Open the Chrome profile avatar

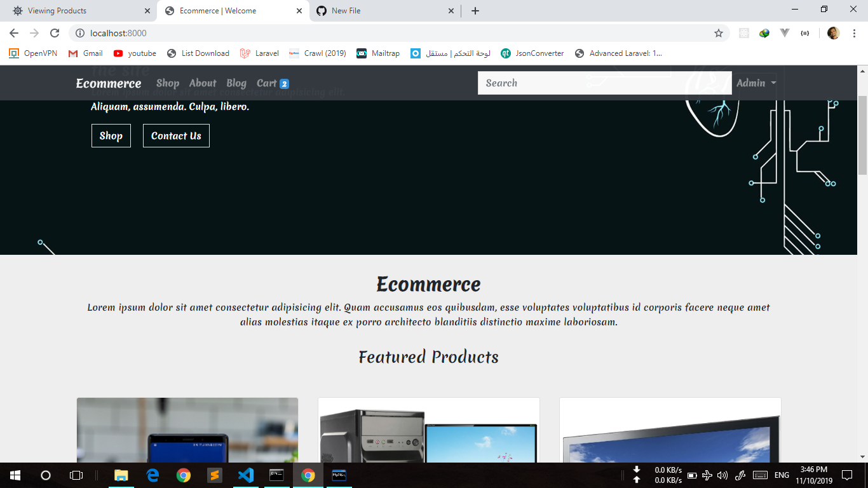click(x=834, y=33)
